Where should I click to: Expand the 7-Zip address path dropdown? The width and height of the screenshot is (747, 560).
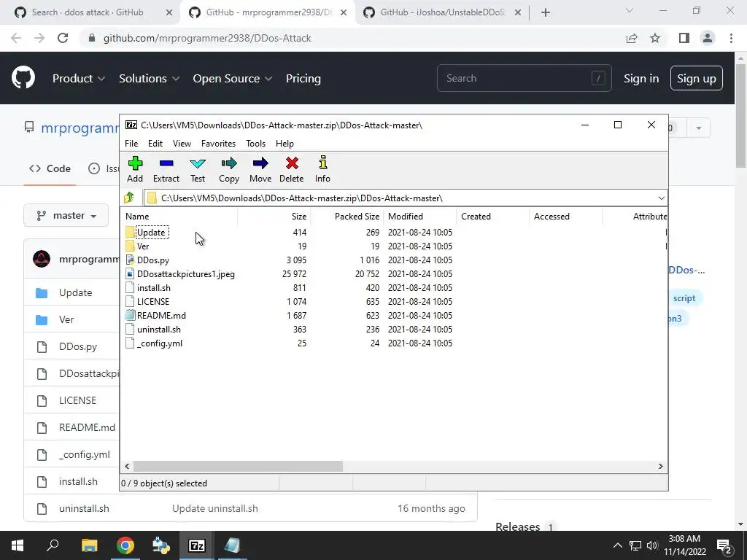[661, 198]
